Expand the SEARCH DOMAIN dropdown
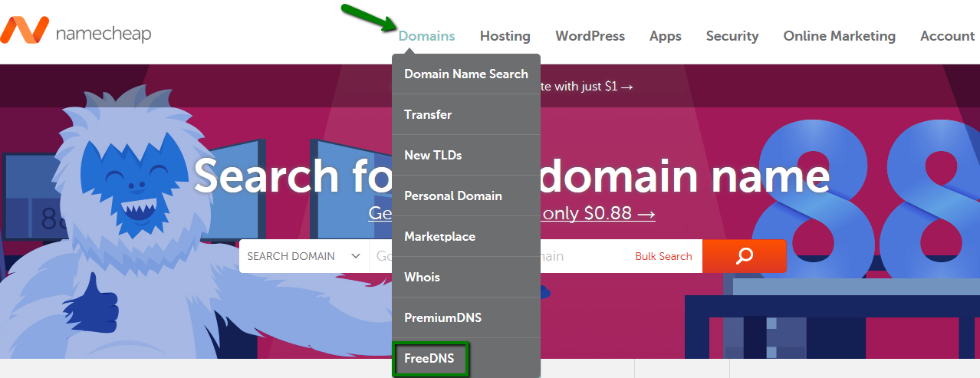 pyautogui.click(x=304, y=256)
